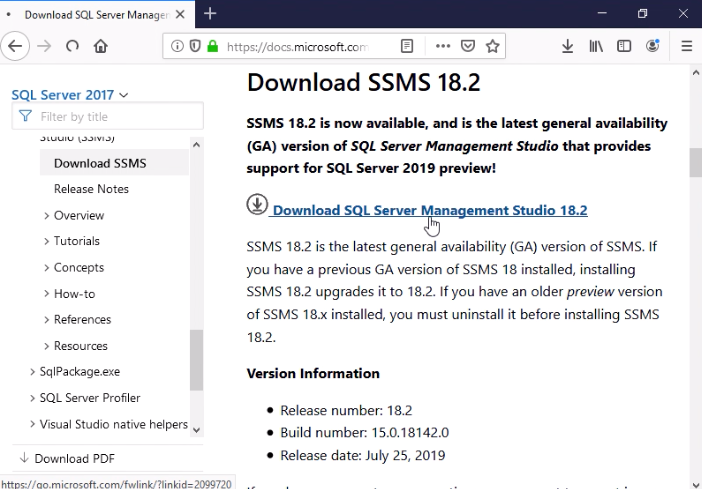Expand the SqlPackage.exe tree node
Image resolution: width=702 pixels, height=489 pixels.
tap(32, 372)
